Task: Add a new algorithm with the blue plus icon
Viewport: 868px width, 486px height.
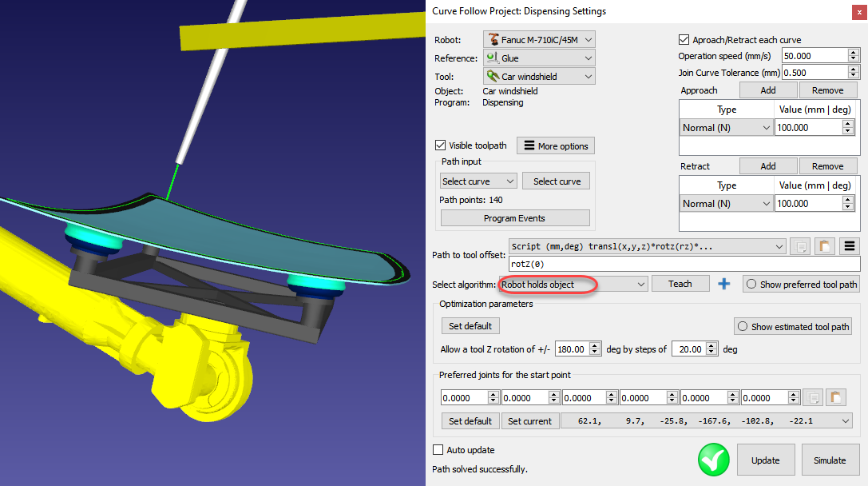Action: coord(723,283)
